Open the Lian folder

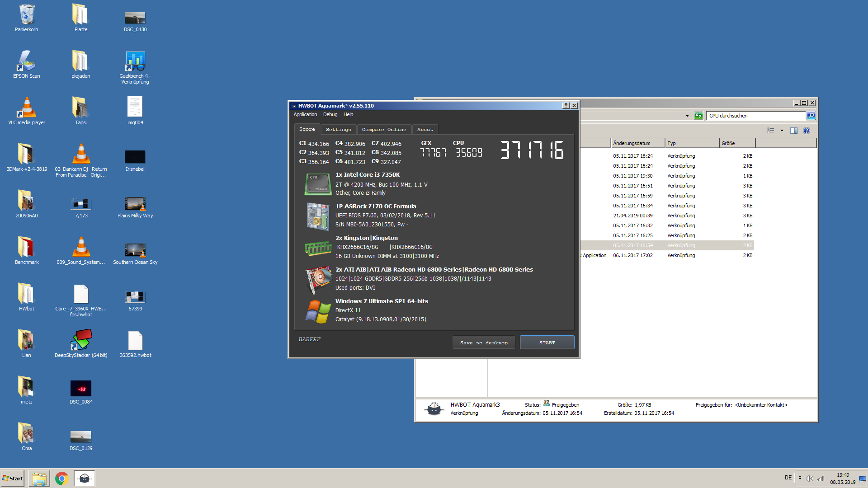27,344
